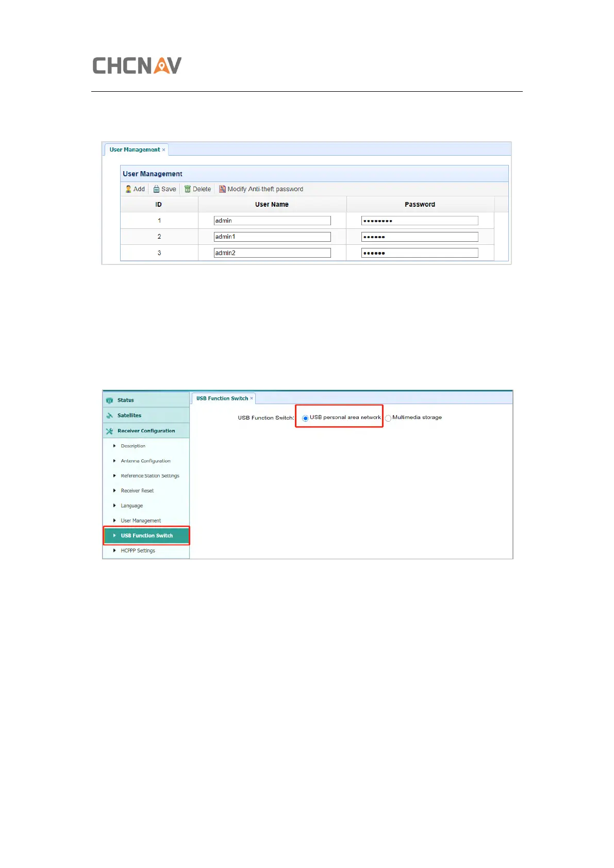Click the User Management panel heading

click(153, 174)
